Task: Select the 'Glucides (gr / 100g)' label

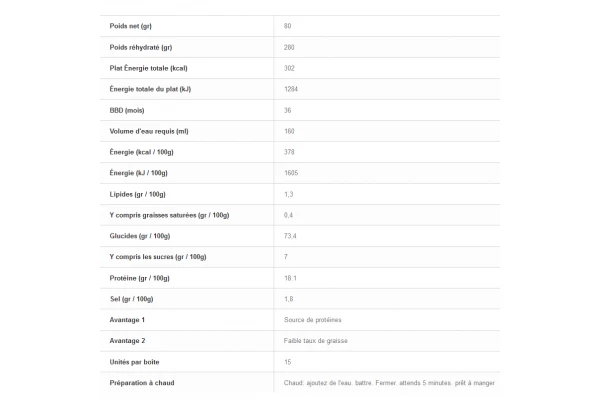Action: [x=140, y=236]
